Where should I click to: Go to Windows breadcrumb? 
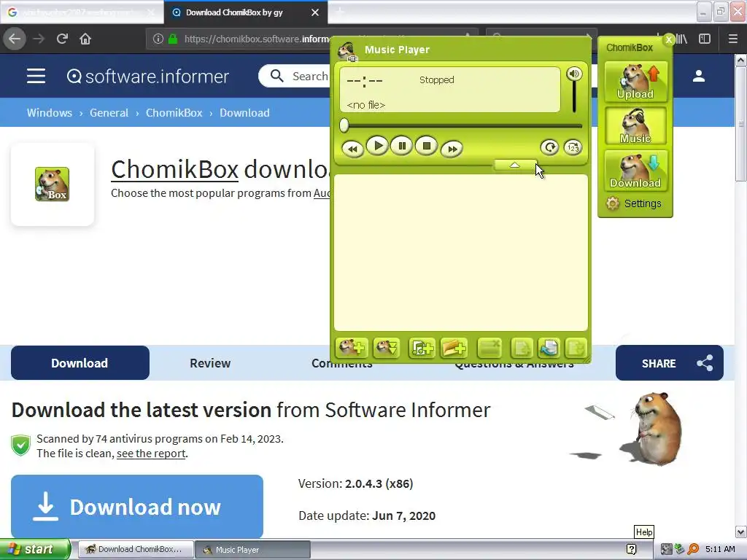click(x=50, y=113)
